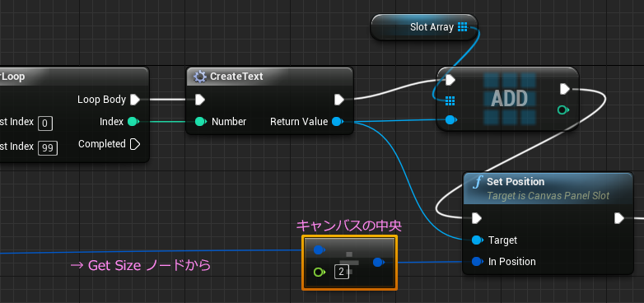Click the divisor value field showing 2
644x303 pixels.
[342, 272]
